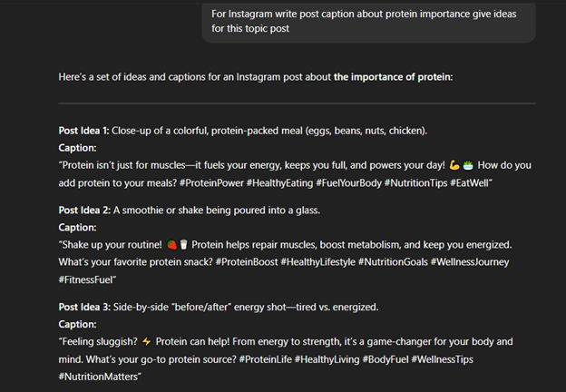The image size is (566, 392).
Task: Click the flexed bicep emoji in caption one
Action: click(454, 165)
